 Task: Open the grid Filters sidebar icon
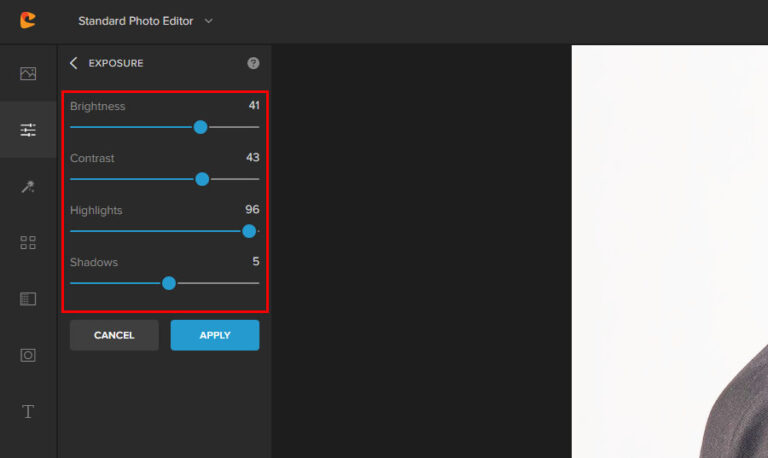pyautogui.click(x=28, y=242)
